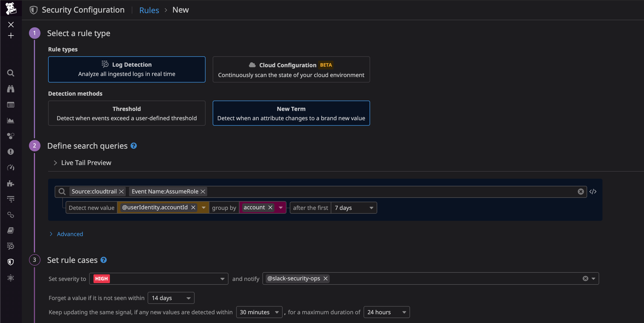This screenshot has width=644, height=323.
Task: Expand the Advanced options link
Action: point(70,234)
